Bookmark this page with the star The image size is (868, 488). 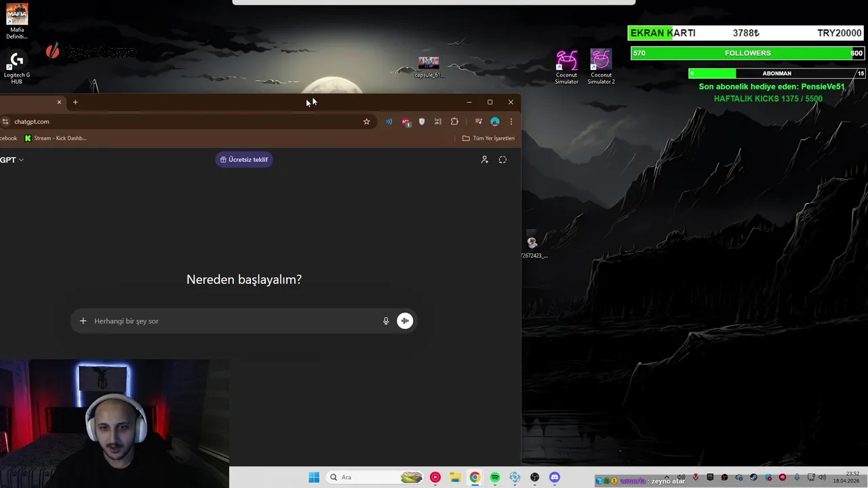[x=367, y=121]
